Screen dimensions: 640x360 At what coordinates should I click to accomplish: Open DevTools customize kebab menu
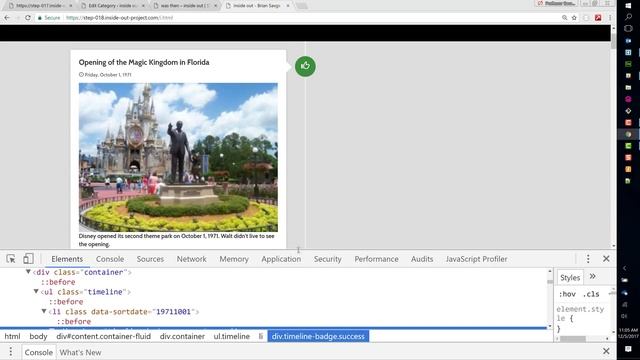coord(588,259)
